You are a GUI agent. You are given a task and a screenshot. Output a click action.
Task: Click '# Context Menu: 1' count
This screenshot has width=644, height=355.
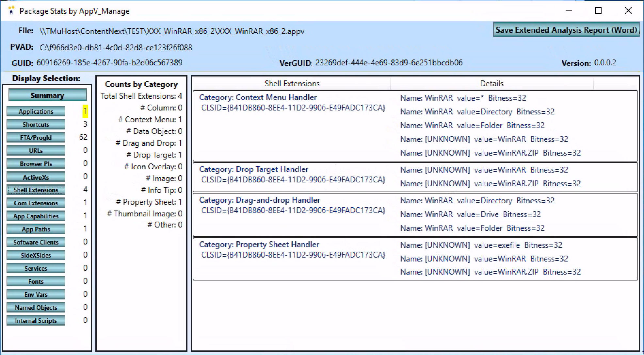(x=150, y=120)
